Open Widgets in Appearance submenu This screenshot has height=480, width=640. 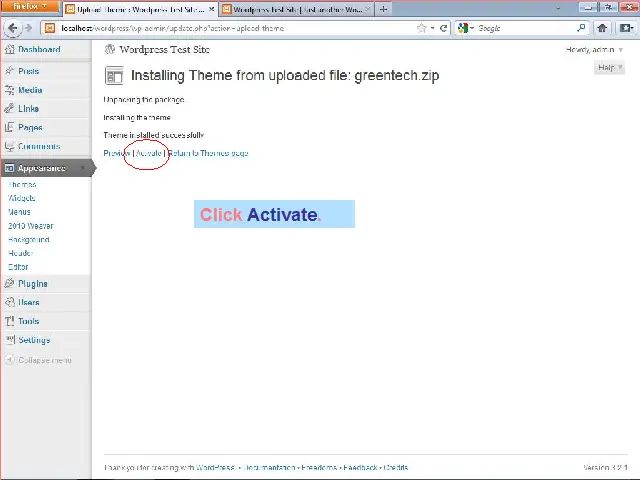click(22, 198)
